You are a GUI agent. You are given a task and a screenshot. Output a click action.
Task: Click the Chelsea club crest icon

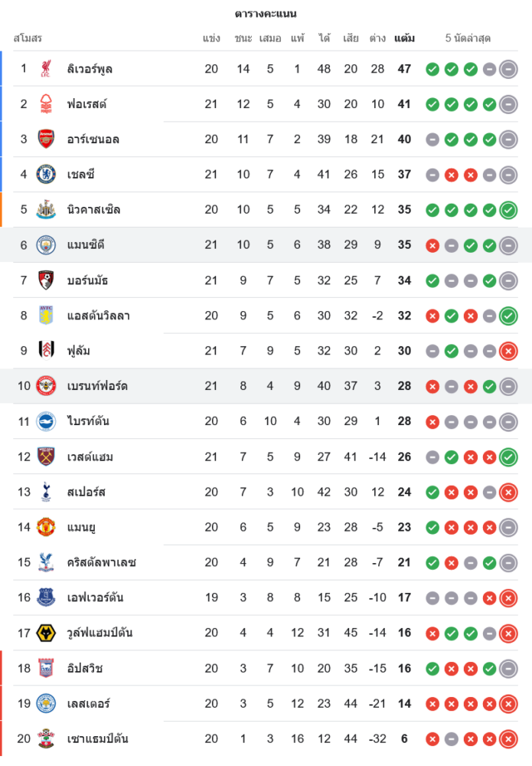tap(46, 175)
